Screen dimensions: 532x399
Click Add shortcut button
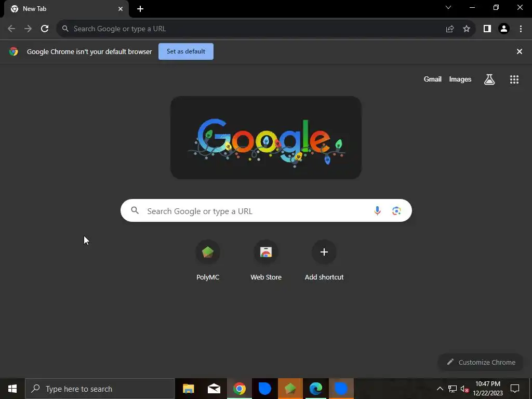tap(324, 261)
